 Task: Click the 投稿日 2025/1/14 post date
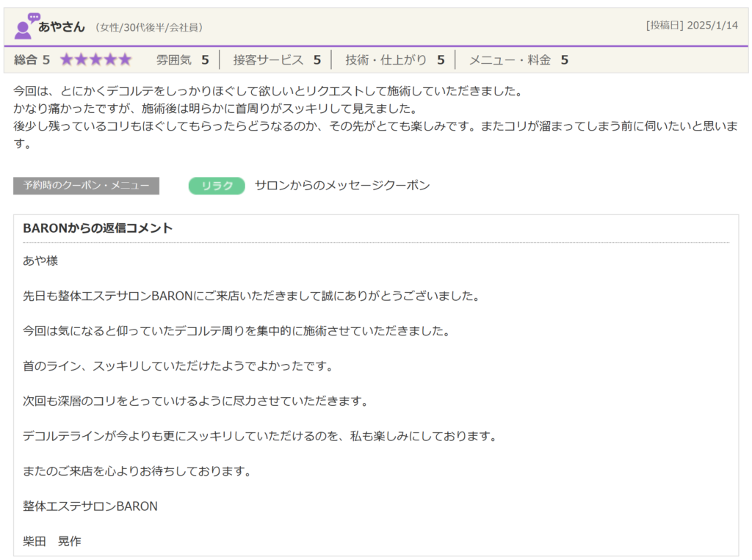click(691, 26)
